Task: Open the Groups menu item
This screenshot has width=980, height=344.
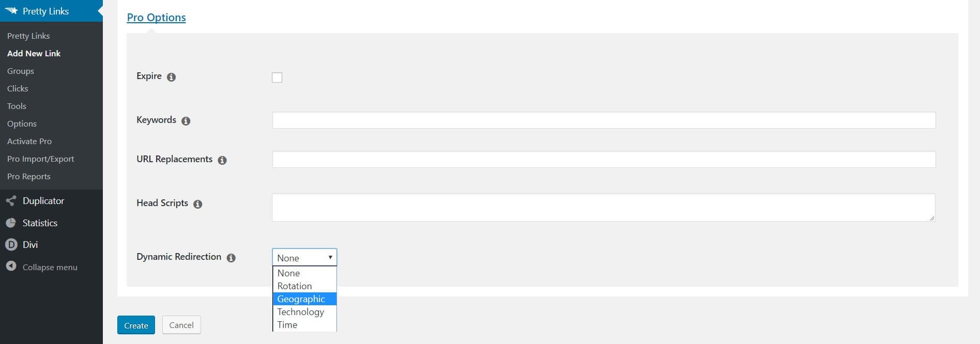Action: tap(21, 71)
